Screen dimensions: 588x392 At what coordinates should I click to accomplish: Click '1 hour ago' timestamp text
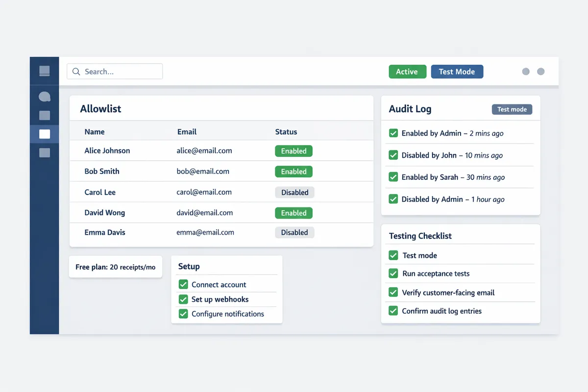(488, 199)
